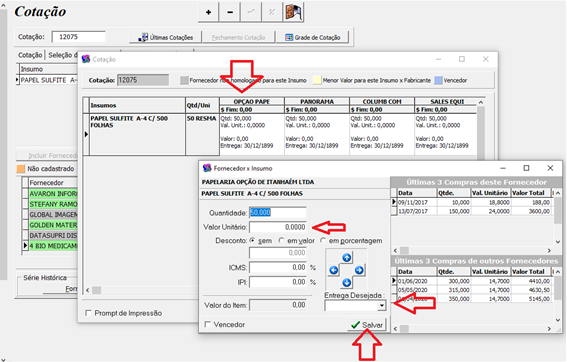Click the OPÇÃO PAPE supplier column header

tap(252, 102)
